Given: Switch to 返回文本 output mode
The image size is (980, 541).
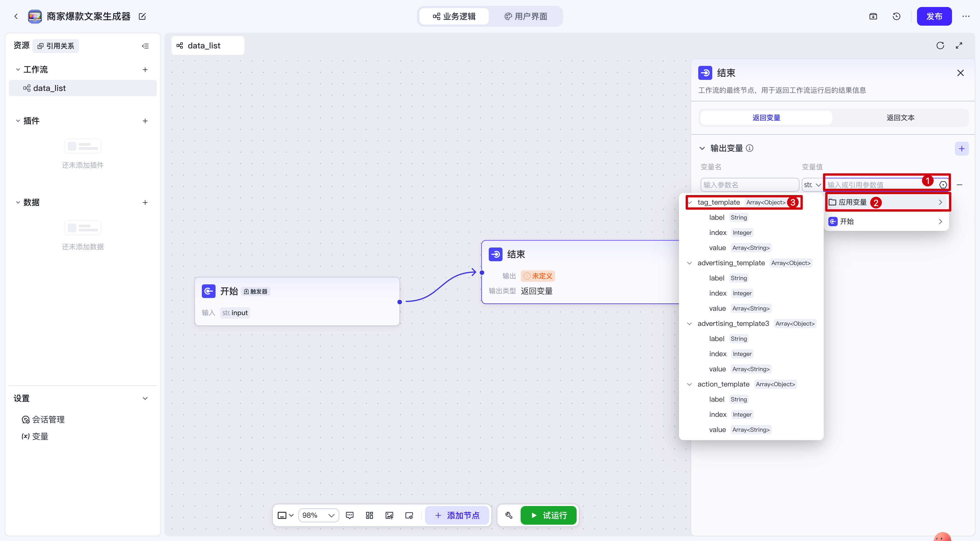Looking at the screenshot, I should tap(900, 118).
